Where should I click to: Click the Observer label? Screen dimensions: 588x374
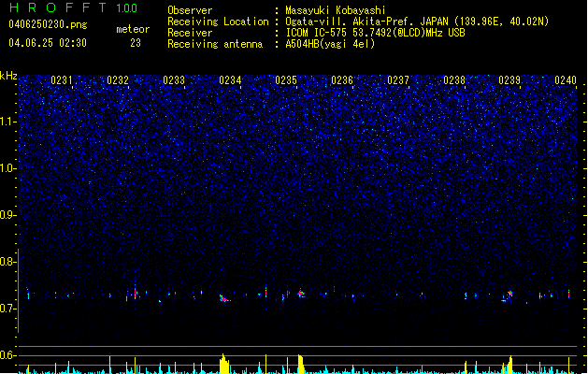click(190, 10)
